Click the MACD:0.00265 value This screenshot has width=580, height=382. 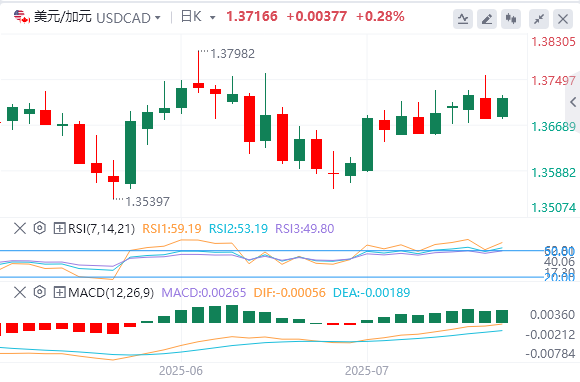point(204,293)
